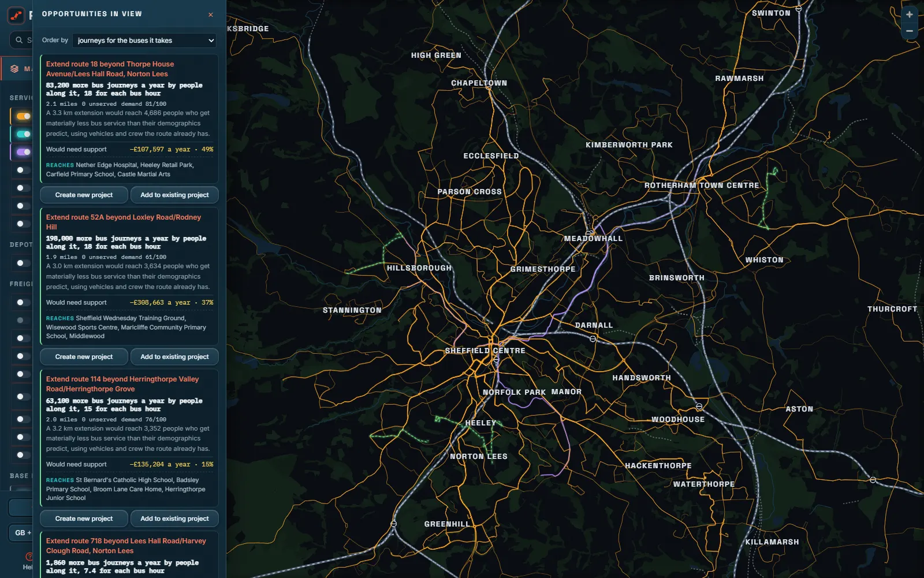Select the station marker near Woodhouse

pyautogui.click(x=699, y=406)
